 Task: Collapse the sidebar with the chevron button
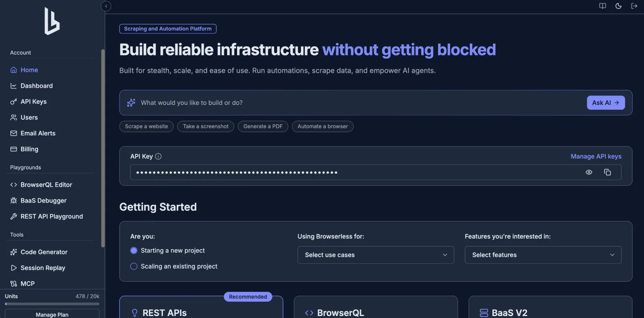click(106, 6)
